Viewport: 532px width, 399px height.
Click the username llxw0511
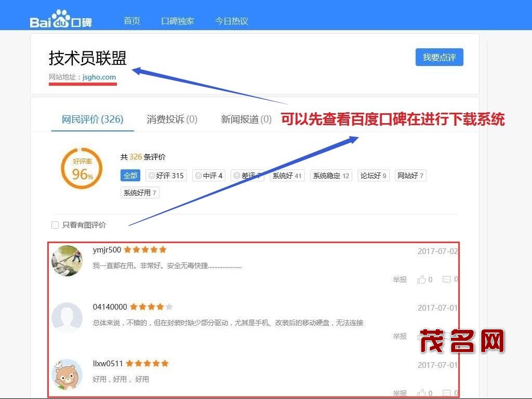pyautogui.click(x=108, y=364)
